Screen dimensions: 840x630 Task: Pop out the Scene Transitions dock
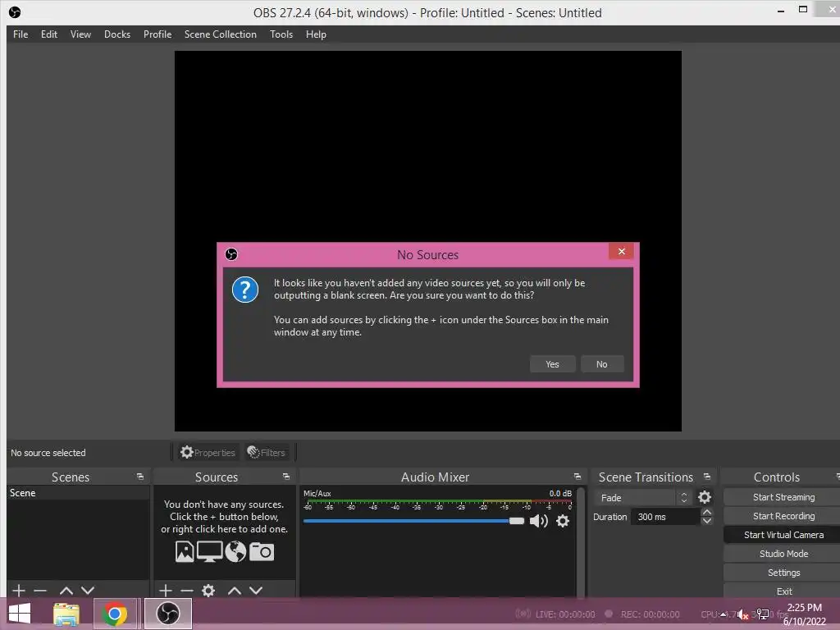707,477
